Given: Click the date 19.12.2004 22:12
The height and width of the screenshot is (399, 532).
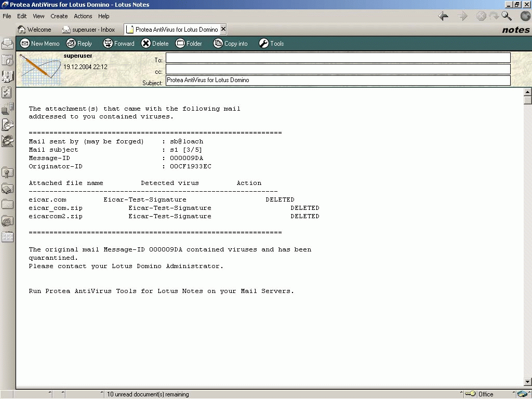Looking at the screenshot, I should tap(86, 67).
